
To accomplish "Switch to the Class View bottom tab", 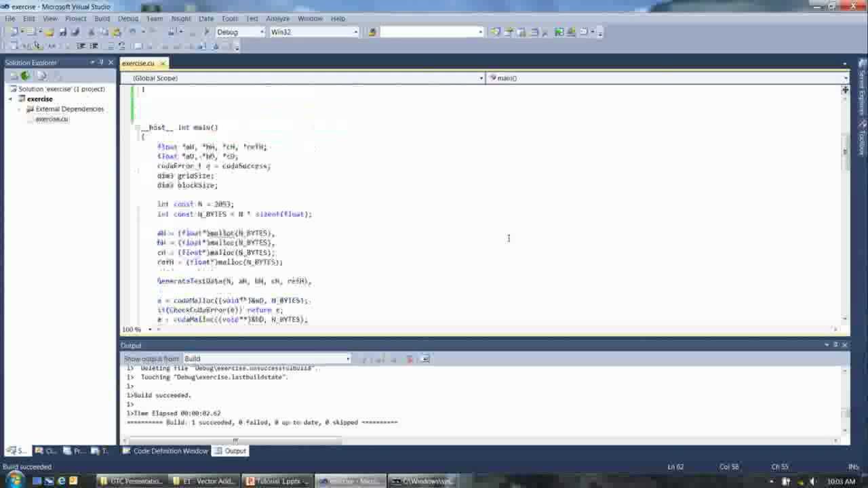I will coord(46,451).
